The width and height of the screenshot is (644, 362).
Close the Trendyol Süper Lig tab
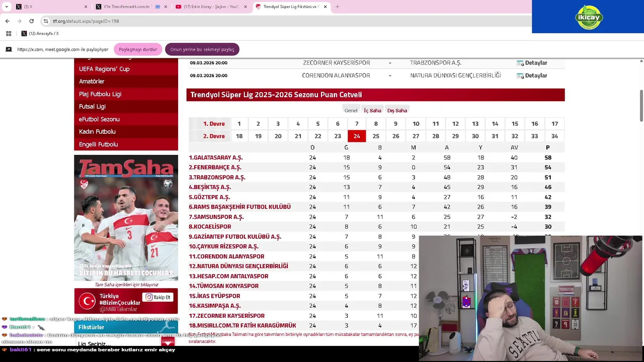[325, 7]
